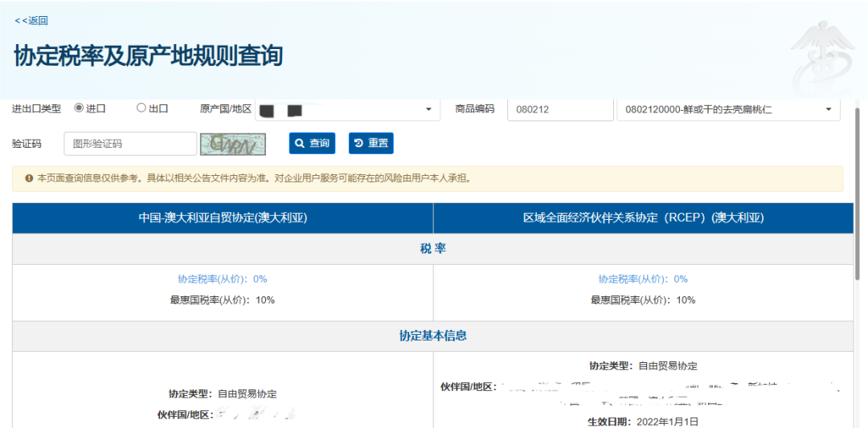Screen dimensions: 868x428
Task: Focus the 图形验证码 captcha input field
Action: tap(130, 144)
